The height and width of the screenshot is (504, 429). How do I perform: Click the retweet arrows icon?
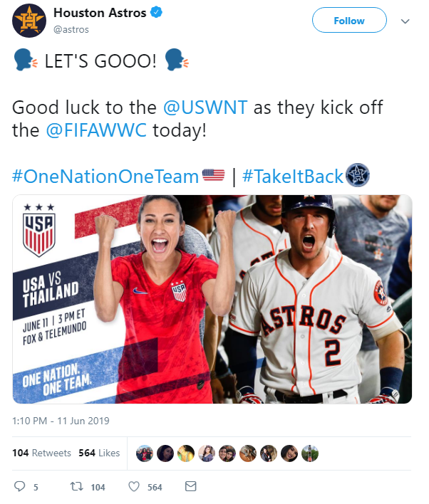tap(76, 486)
